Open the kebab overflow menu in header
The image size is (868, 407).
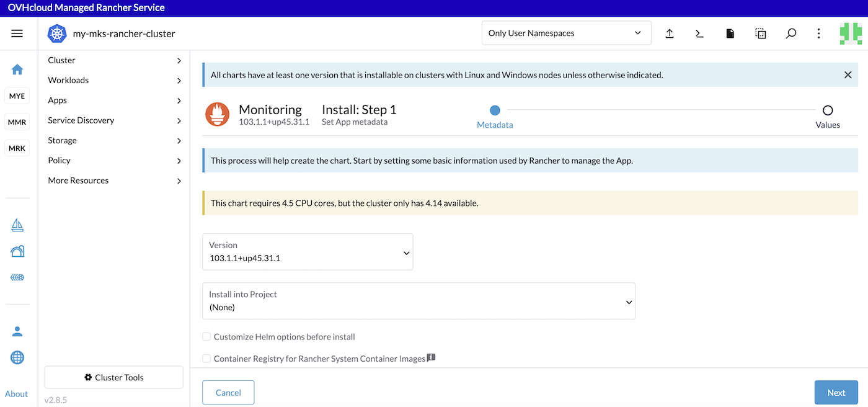818,34
